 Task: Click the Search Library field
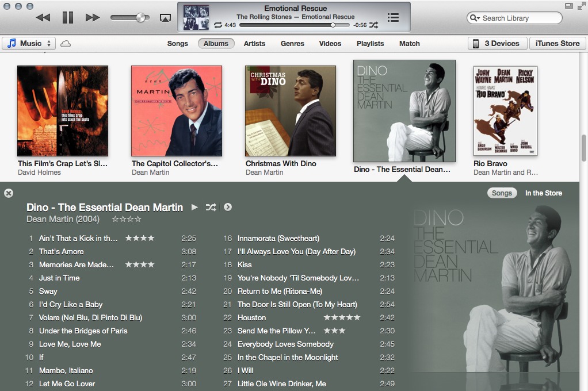pos(514,18)
